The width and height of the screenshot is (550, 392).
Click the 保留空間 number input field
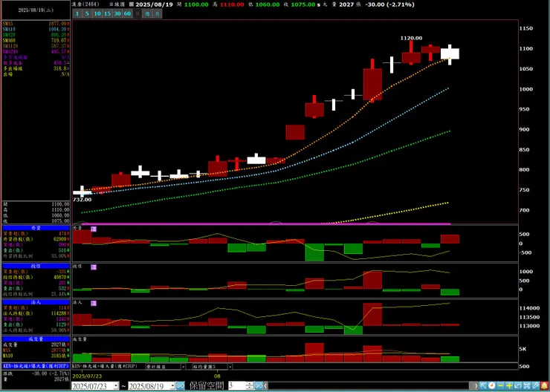238,386
